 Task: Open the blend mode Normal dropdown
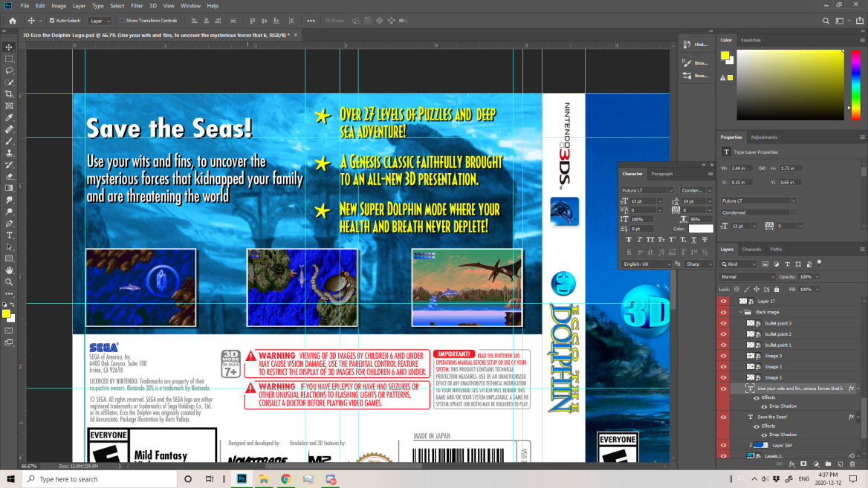click(747, 277)
